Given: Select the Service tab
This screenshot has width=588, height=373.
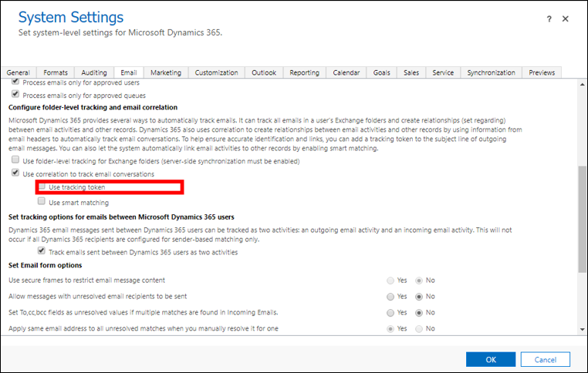Looking at the screenshot, I should pyautogui.click(x=443, y=72).
